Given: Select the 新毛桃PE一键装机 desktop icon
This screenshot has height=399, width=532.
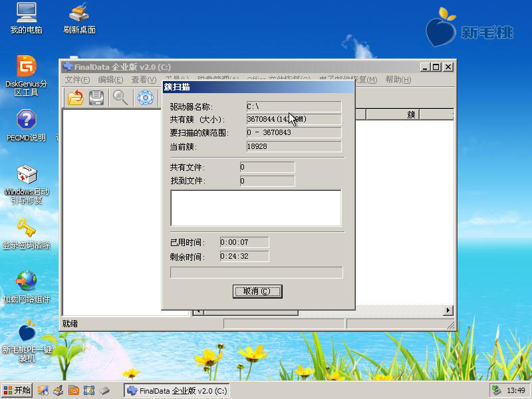Looking at the screenshot, I should pyautogui.click(x=27, y=341).
